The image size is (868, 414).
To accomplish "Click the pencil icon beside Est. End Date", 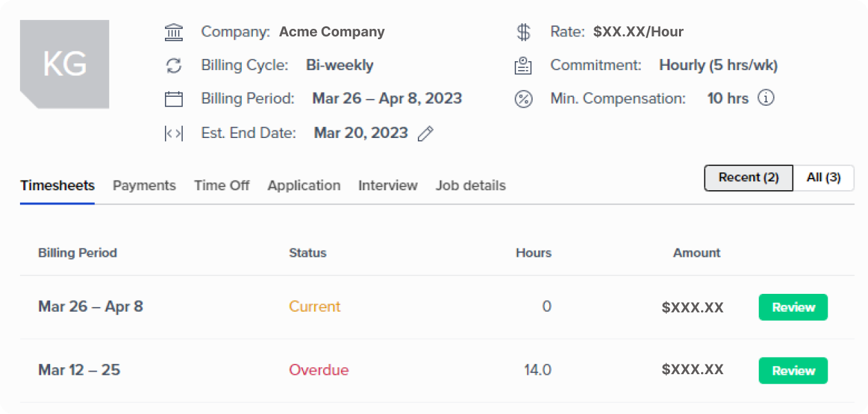I will (x=426, y=134).
